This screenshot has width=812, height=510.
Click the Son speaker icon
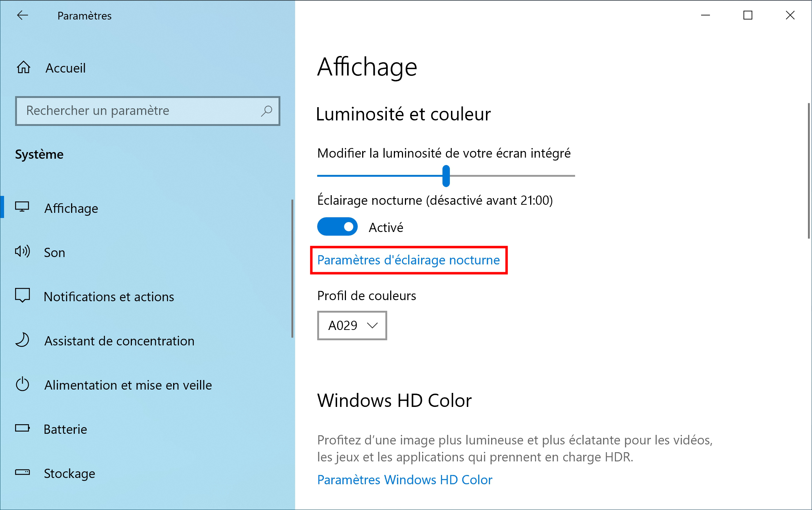pyautogui.click(x=22, y=252)
